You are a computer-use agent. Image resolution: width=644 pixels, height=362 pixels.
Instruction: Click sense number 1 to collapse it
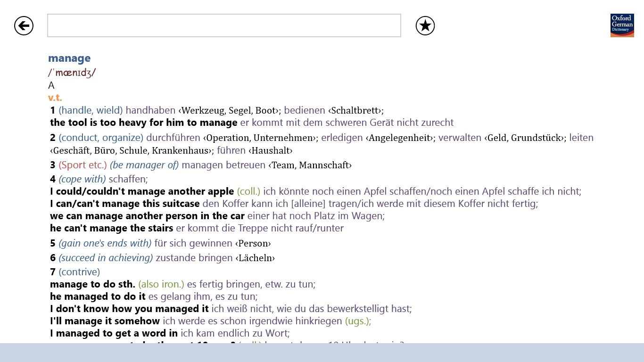pyautogui.click(x=52, y=110)
